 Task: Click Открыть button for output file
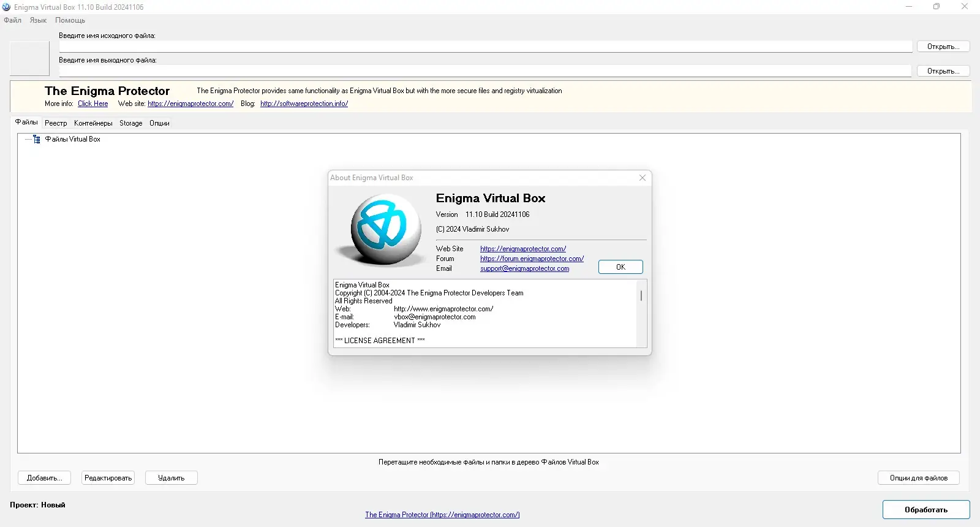[943, 71]
